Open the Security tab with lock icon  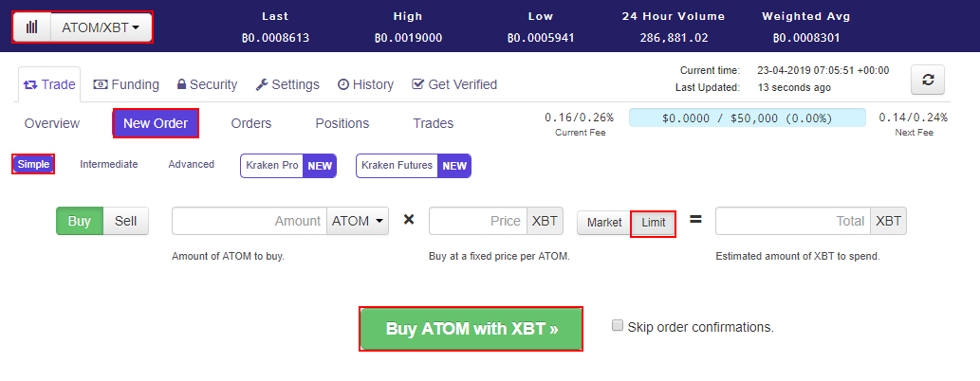pyautogui.click(x=207, y=84)
